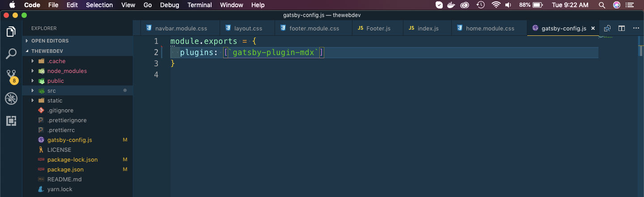Open the LICENSE file

(77, 150)
